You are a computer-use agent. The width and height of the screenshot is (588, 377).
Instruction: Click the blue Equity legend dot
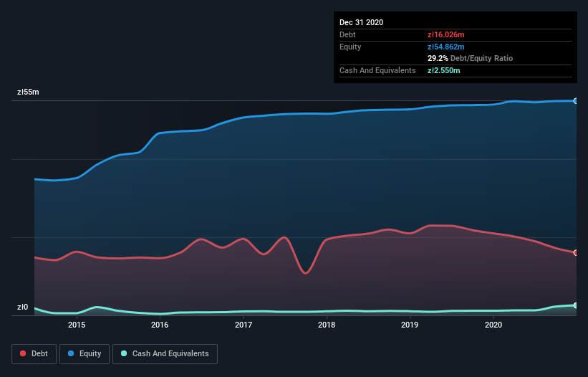pyautogui.click(x=71, y=353)
